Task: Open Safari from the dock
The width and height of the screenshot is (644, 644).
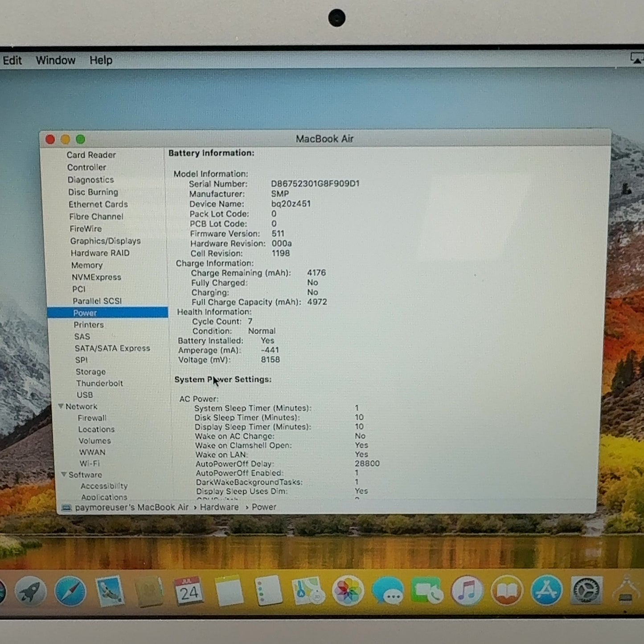Action: (70, 591)
